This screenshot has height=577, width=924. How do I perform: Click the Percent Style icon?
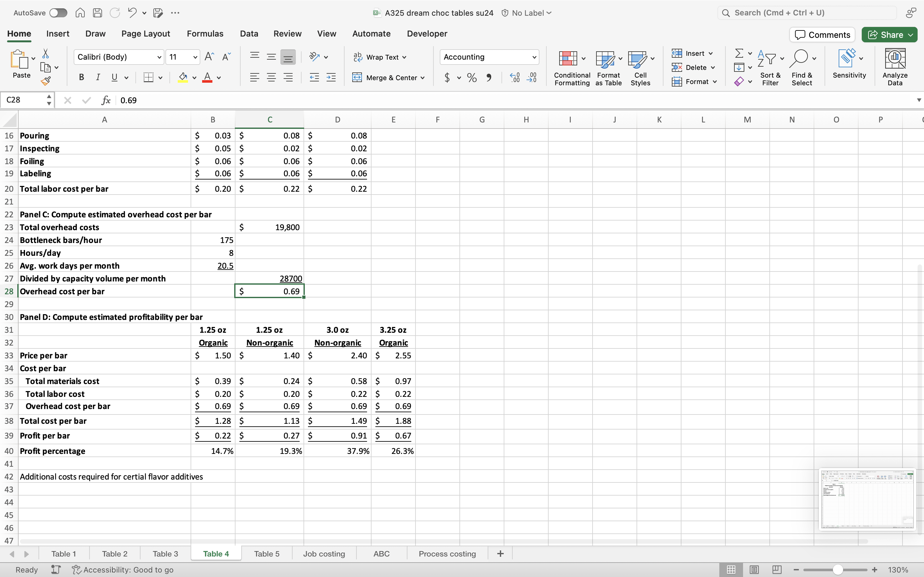point(472,78)
